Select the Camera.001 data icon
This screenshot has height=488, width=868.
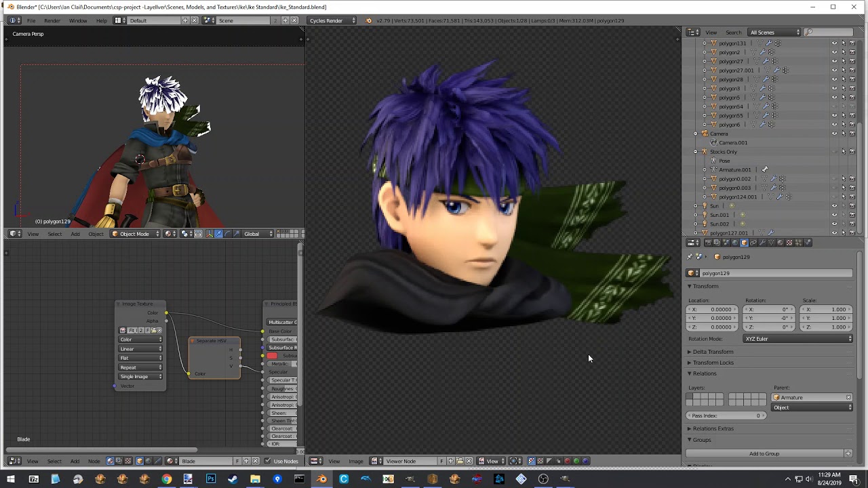click(x=714, y=143)
